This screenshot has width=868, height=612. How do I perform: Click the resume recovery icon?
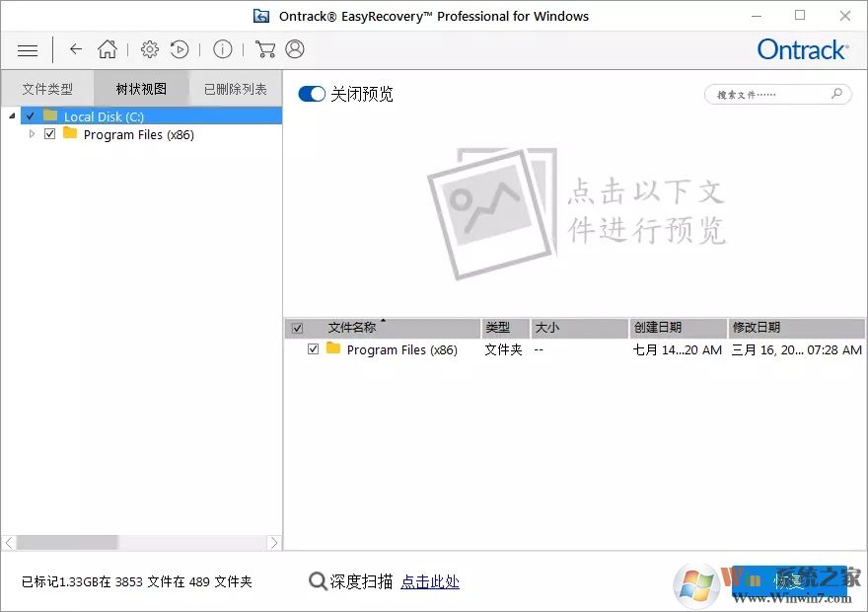[x=180, y=49]
